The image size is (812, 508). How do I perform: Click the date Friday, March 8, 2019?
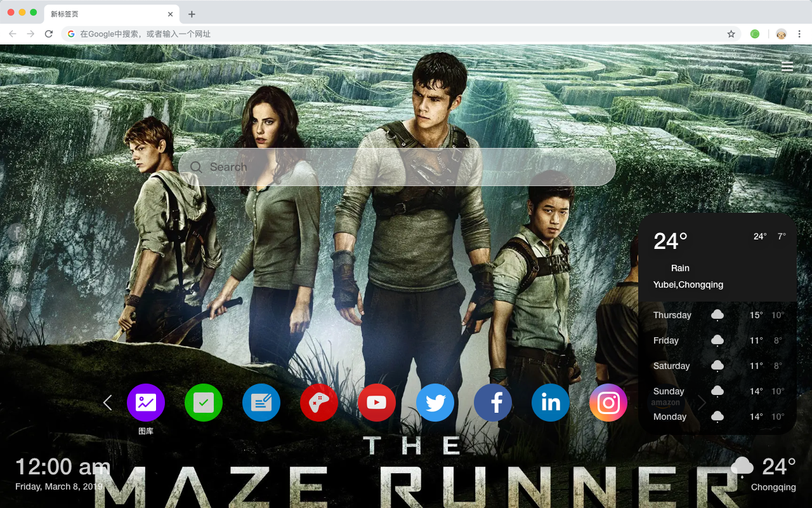(x=59, y=486)
